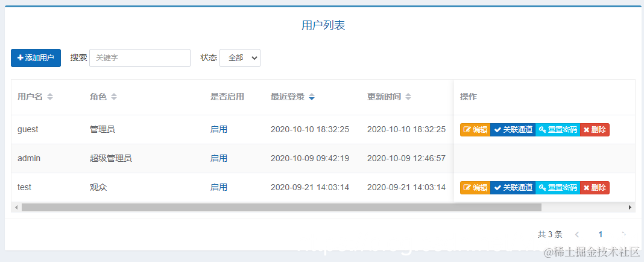Click the 是否启用 column header

227,97
